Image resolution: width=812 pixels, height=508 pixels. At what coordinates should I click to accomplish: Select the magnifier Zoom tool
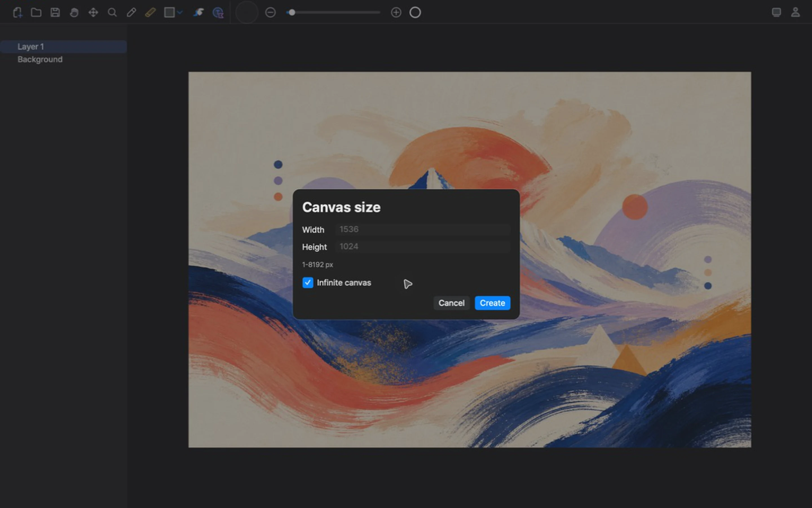[112, 13]
